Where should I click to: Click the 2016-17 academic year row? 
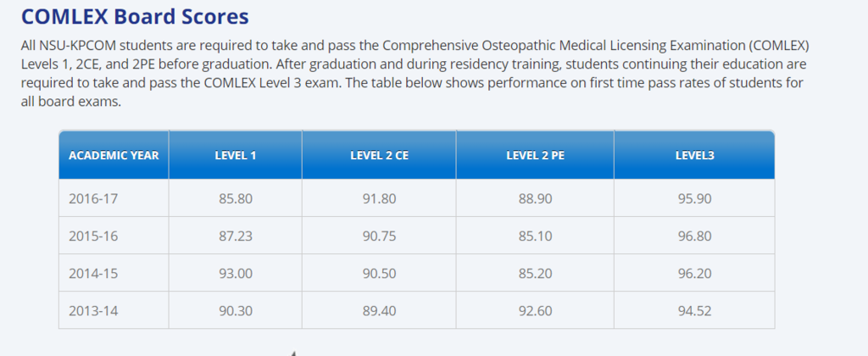point(92,199)
